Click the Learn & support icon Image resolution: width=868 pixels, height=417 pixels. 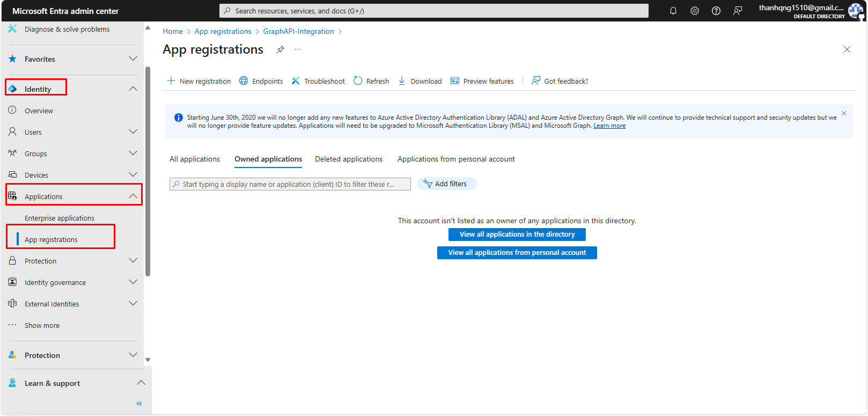pyautogui.click(x=12, y=383)
